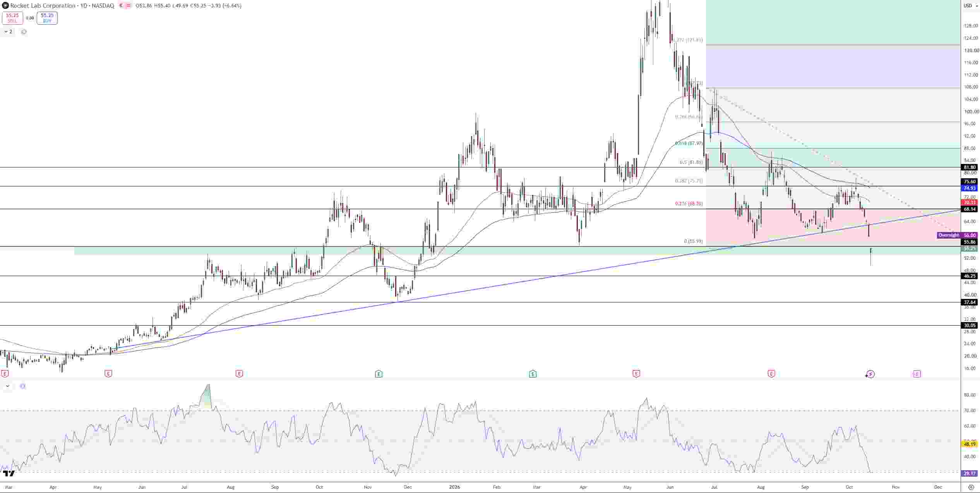Image resolution: width=980 pixels, height=493 pixels.
Task: Select the 0 (55.99) Fibonacci level label
Action: click(x=693, y=241)
